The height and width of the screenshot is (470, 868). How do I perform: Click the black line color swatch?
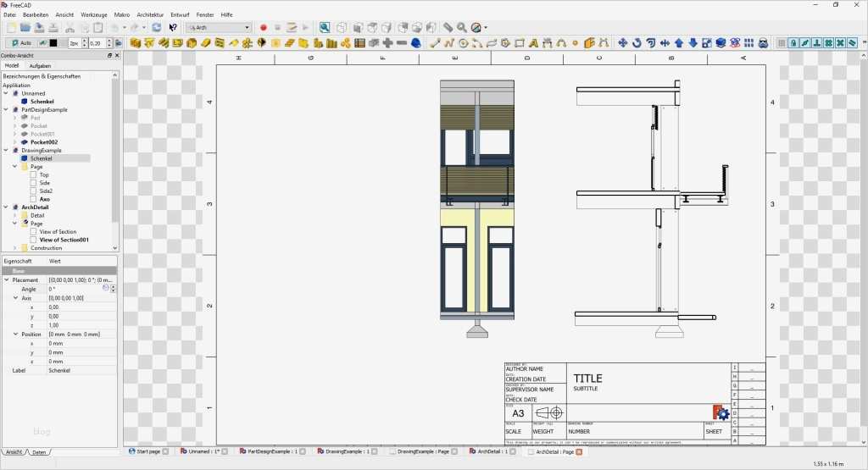53,43
